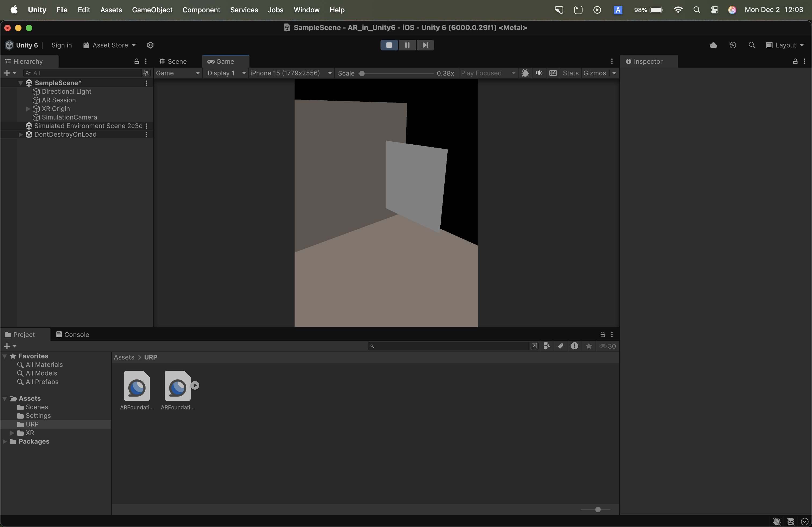This screenshot has width=812, height=527.
Task: Click the Step frame forward button
Action: coord(425,45)
